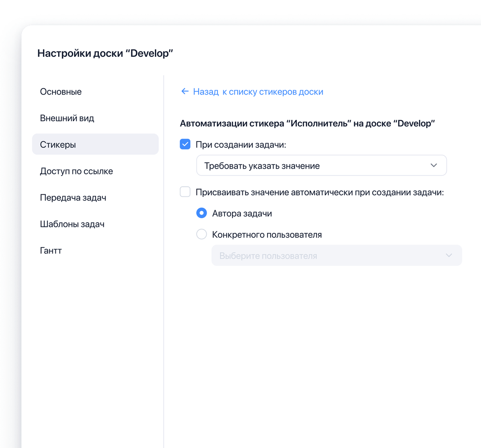
Task: Open the "Доступ по ссылке" section
Action: click(77, 171)
